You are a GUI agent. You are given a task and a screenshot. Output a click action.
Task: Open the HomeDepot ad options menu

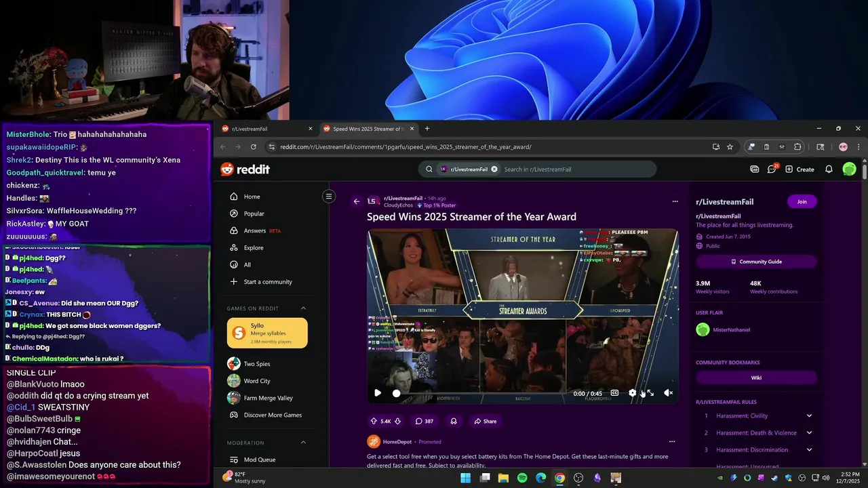[x=672, y=441]
